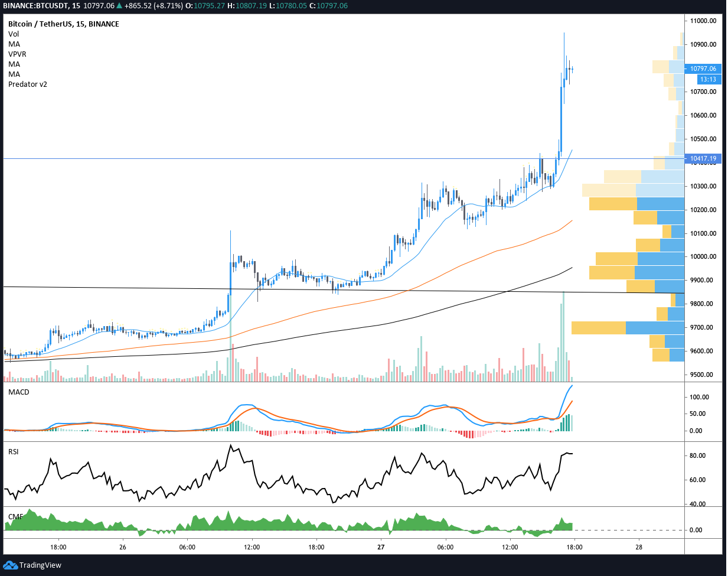Click the 40.00 RSI scale label

(x=698, y=504)
